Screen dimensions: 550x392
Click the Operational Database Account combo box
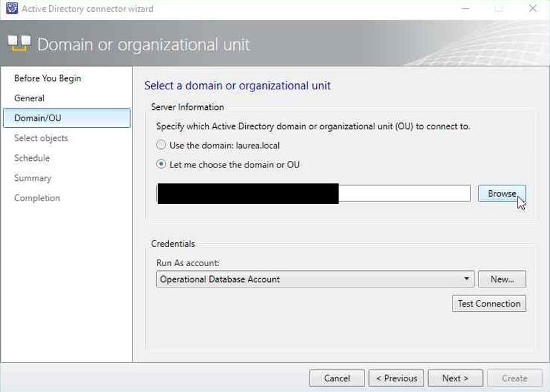coord(315,279)
